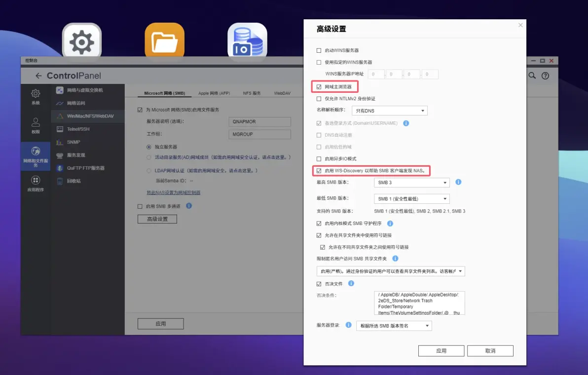Show info for 备选登录方式 option
This screenshot has height=375, width=588.
click(406, 123)
